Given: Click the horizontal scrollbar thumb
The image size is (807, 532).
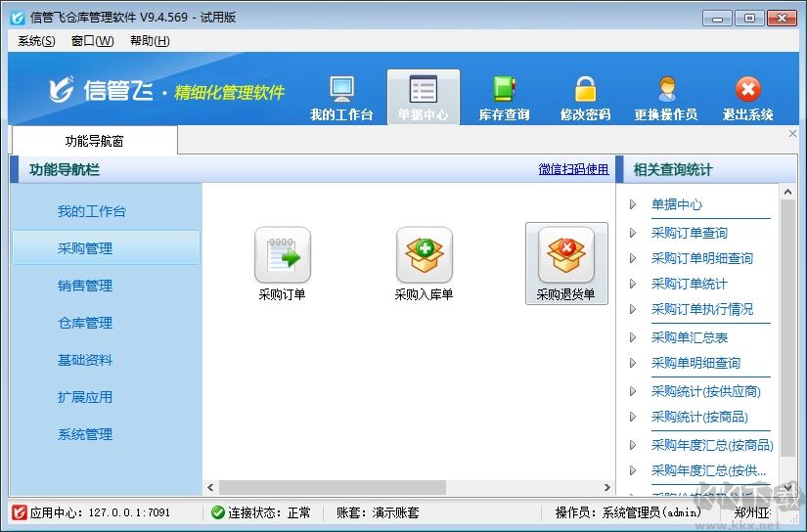Looking at the screenshot, I should [x=333, y=487].
